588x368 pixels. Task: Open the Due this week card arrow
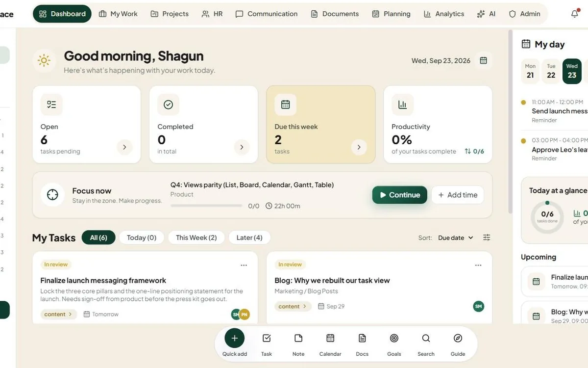(359, 147)
